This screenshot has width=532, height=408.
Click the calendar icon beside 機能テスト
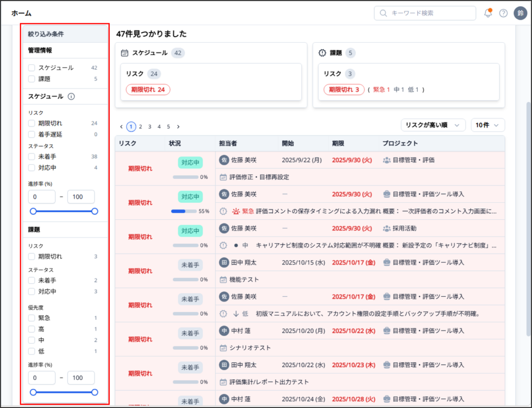click(223, 280)
